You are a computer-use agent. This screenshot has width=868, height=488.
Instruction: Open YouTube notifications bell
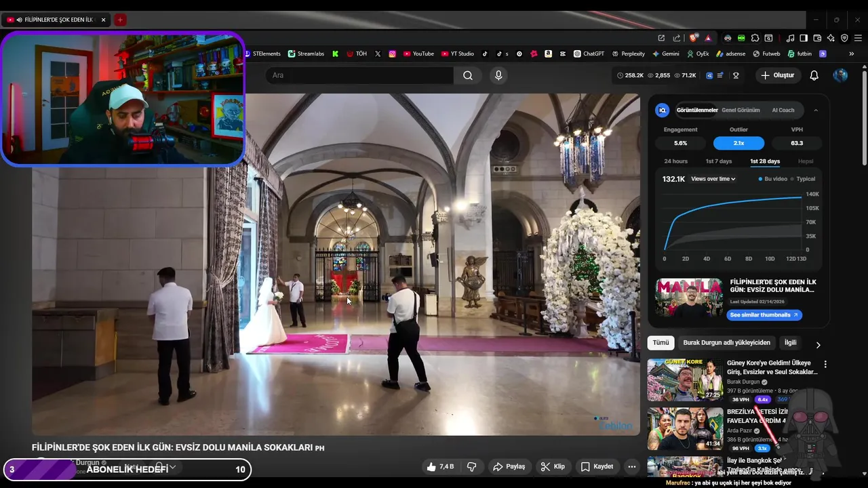point(814,75)
